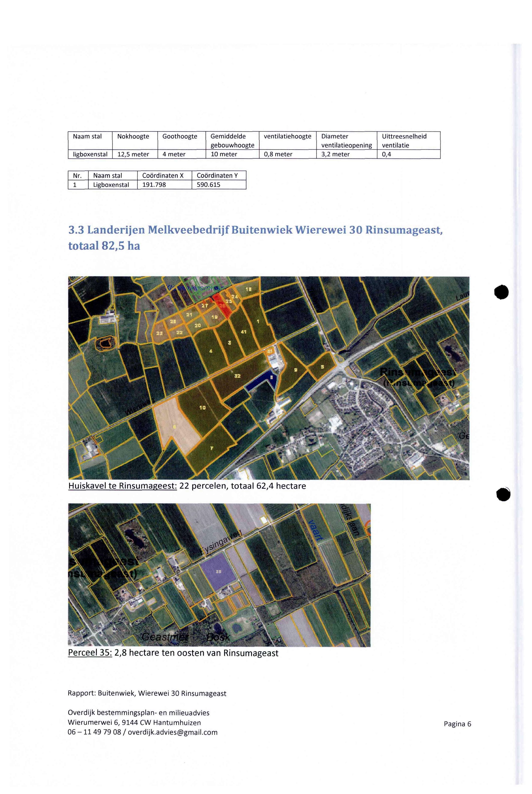The image size is (532, 794).
Task: Select parcel 41 on the upper map
Action: pyautogui.click(x=243, y=332)
